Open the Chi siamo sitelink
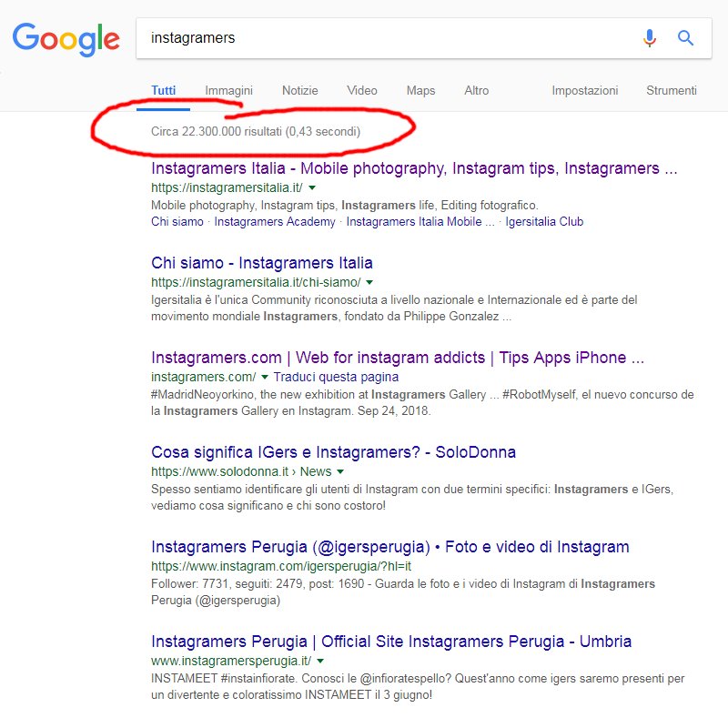 [177, 222]
